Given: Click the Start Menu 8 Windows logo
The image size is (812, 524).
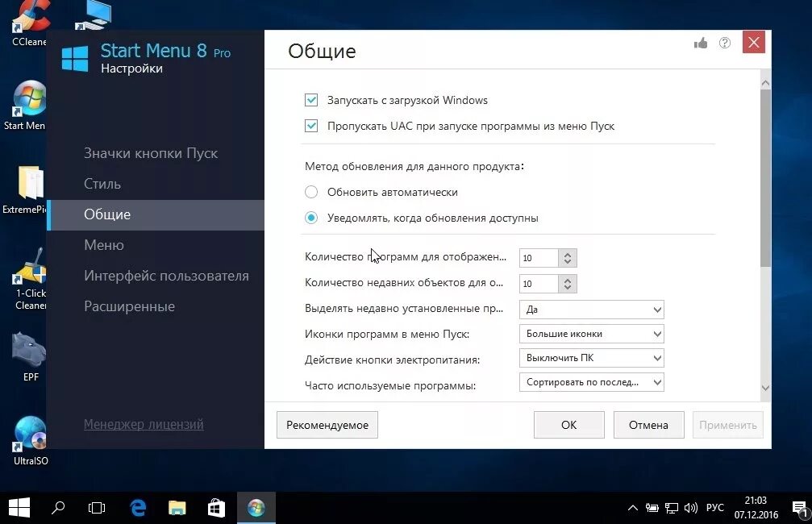Looking at the screenshot, I should coord(75,59).
